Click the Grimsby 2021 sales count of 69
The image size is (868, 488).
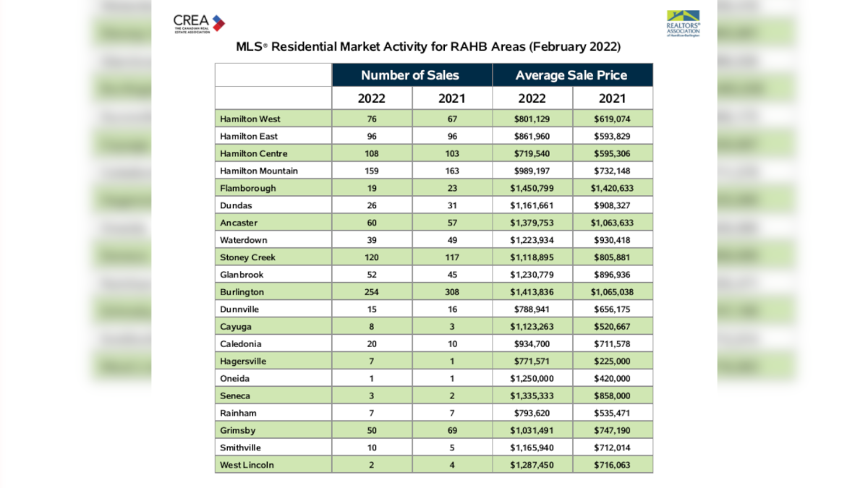pyautogui.click(x=453, y=430)
